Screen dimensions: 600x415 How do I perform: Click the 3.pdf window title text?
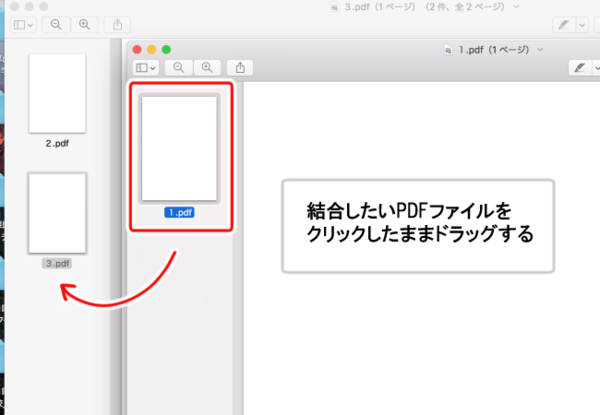point(424,7)
